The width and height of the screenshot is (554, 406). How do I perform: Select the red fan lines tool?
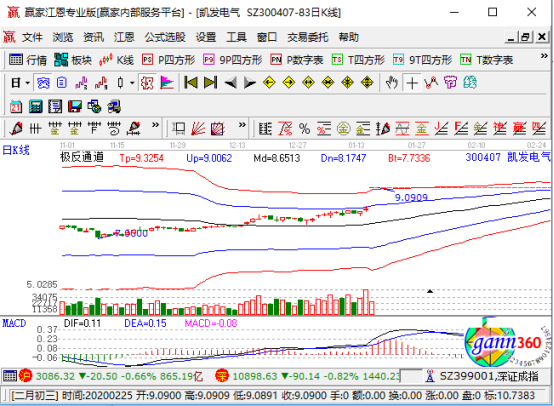point(198,129)
